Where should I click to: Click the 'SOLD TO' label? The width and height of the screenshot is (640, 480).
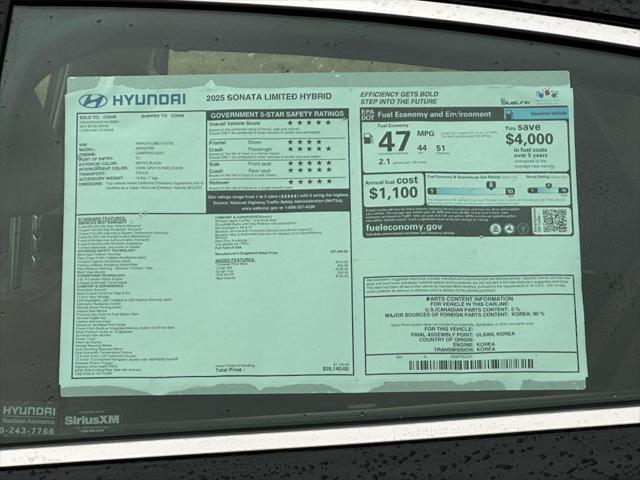pyautogui.click(x=89, y=117)
